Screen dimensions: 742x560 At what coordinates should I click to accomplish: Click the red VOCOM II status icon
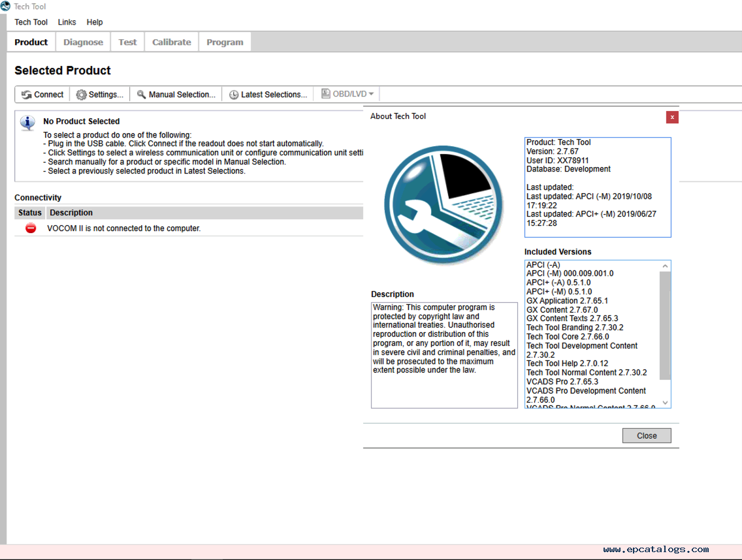coord(29,228)
